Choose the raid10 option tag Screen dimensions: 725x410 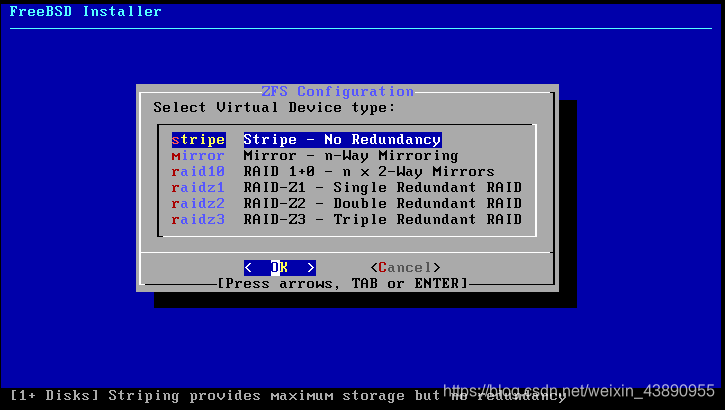[x=198, y=171]
